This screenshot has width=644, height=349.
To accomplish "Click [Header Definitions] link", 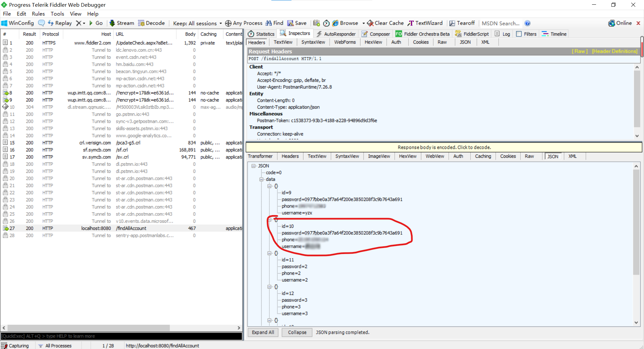I will click(614, 51).
